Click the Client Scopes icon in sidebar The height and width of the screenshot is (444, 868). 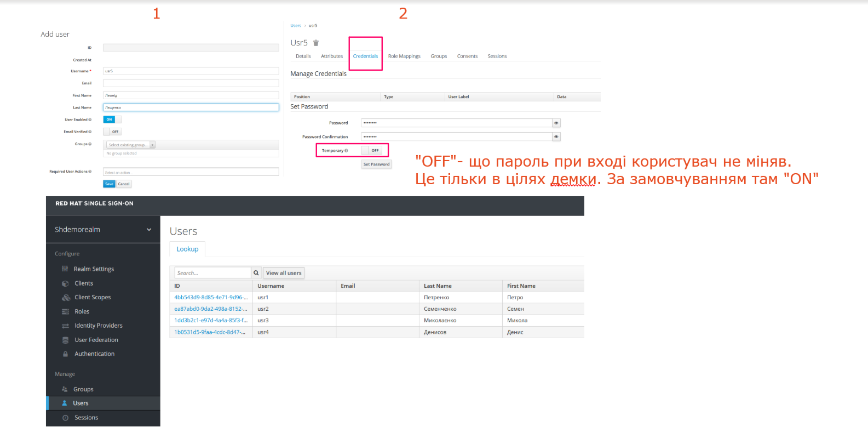pos(66,298)
